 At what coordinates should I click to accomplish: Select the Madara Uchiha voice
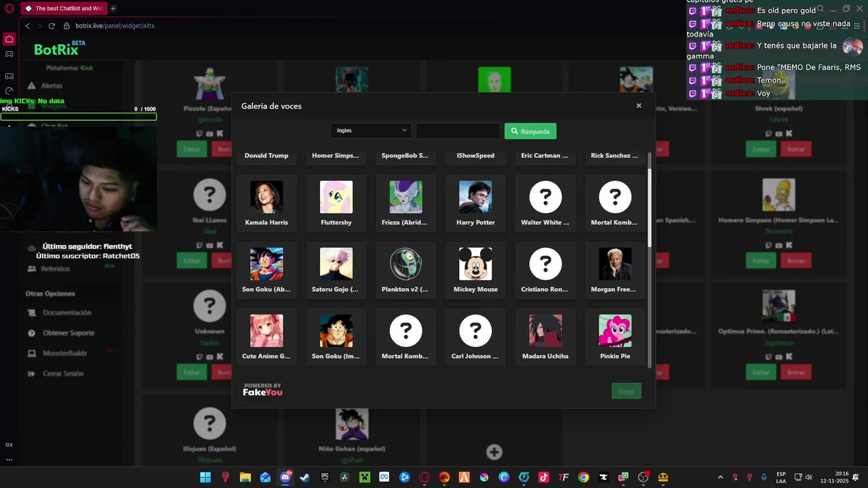[545, 338]
